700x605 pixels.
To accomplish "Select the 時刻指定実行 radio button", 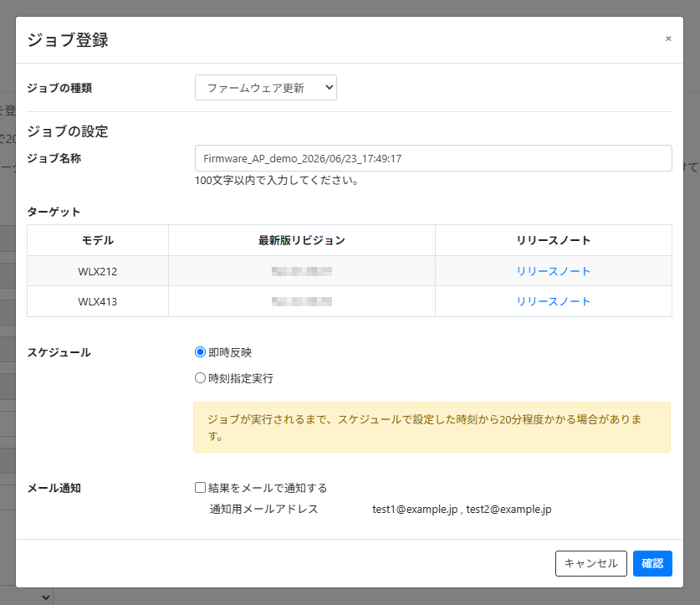I will click(x=200, y=378).
